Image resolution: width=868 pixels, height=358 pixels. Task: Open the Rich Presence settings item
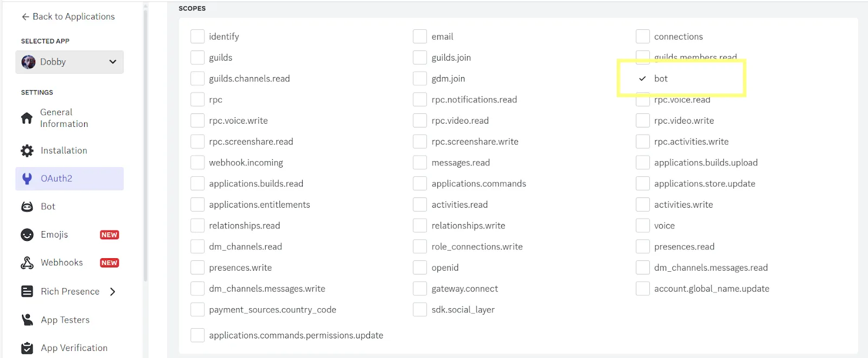(x=70, y=292)
